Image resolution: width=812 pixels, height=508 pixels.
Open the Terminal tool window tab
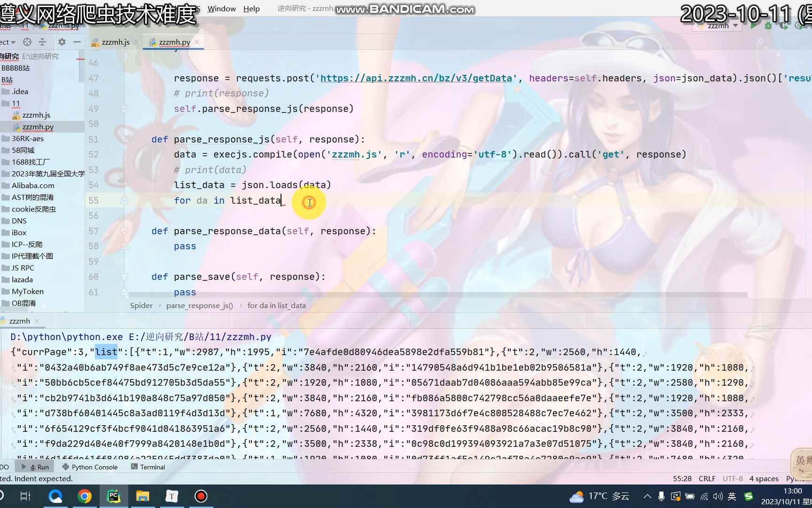pyautogui.click(x=148, y=467)
